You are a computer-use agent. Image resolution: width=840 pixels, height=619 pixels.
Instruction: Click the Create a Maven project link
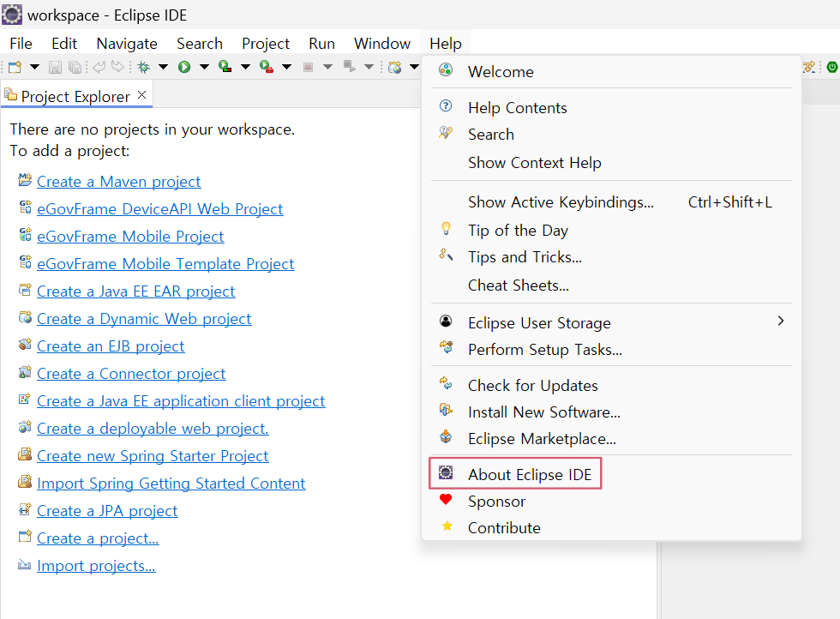118,181
